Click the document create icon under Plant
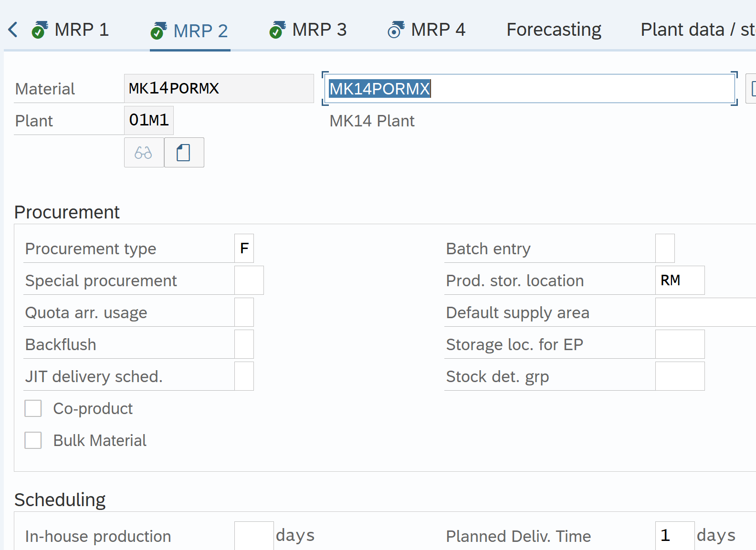756x550 pixels. (184, 153)
